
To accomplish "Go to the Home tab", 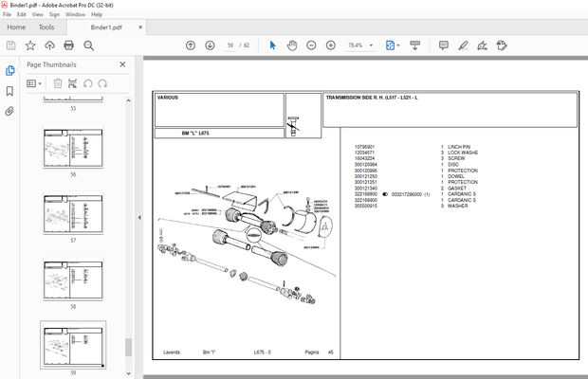I will tap(16, 27).
